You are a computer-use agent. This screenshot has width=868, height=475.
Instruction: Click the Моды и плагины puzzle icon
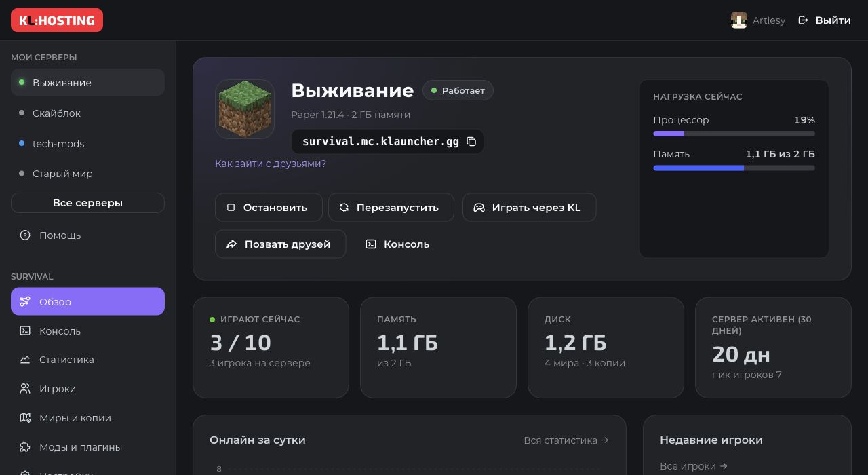click(25, 447)
